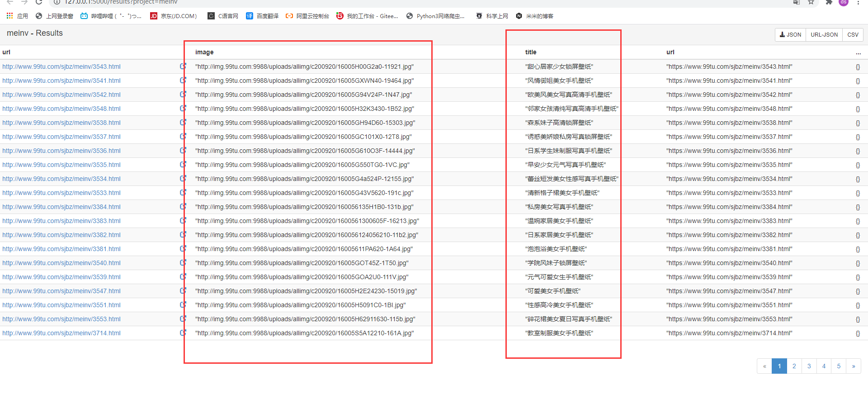Select title cell "甜心居家少女锁屏壁纸"
Image resolution: width=868 pixels, height=409 pixels.
click(559, 67)
